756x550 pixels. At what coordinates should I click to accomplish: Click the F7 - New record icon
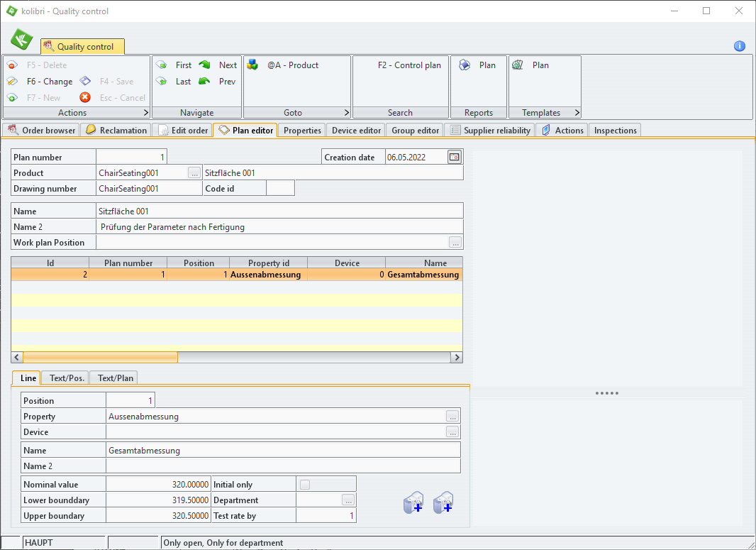click(x=13, y=98)
